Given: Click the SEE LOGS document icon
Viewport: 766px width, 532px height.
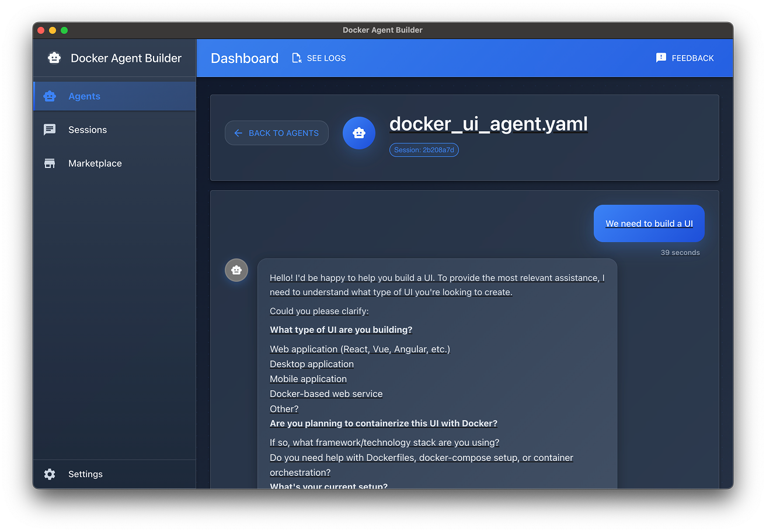Looking at the screenshot, I should click(x=296, y=58).
